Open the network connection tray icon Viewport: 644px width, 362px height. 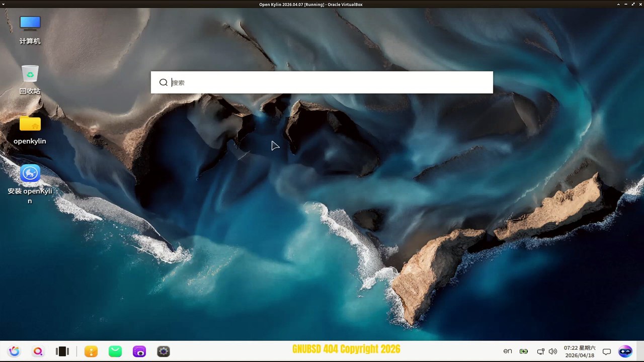click(540, 351)
